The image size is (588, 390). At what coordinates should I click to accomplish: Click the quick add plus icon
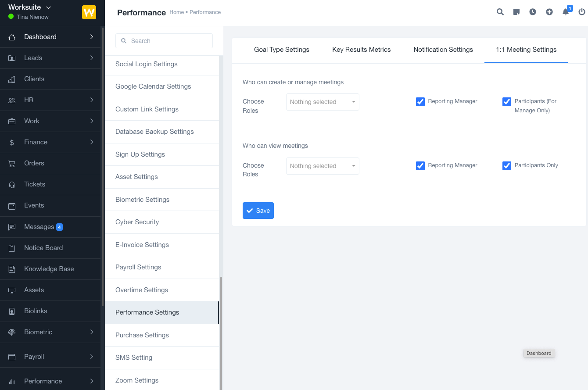point(549,12)
